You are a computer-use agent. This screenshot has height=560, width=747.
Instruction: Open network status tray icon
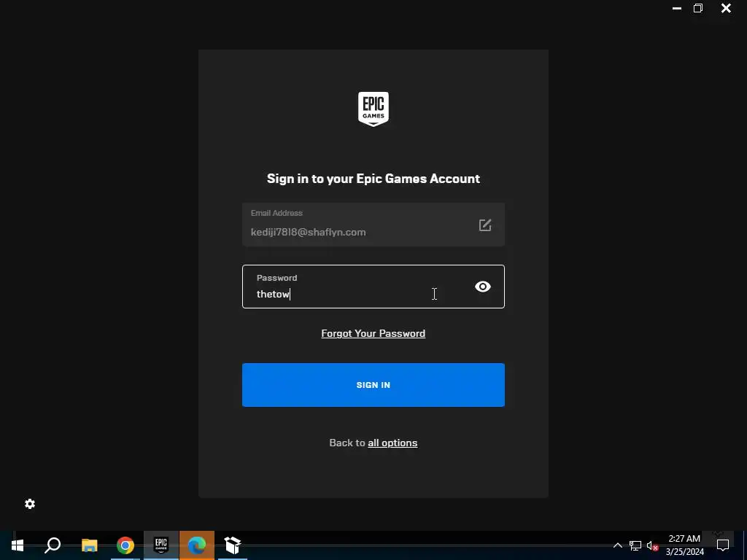point(635,545)
